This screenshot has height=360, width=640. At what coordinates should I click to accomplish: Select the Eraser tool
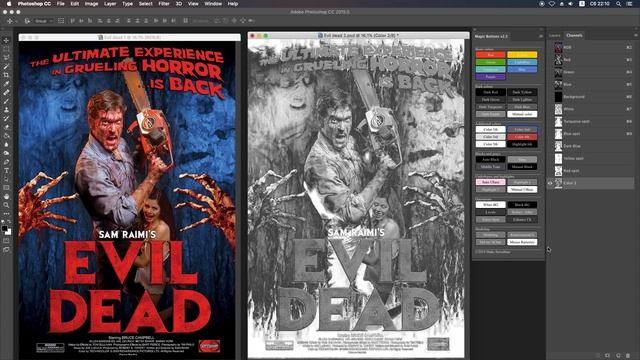click(x=6, y=127)
